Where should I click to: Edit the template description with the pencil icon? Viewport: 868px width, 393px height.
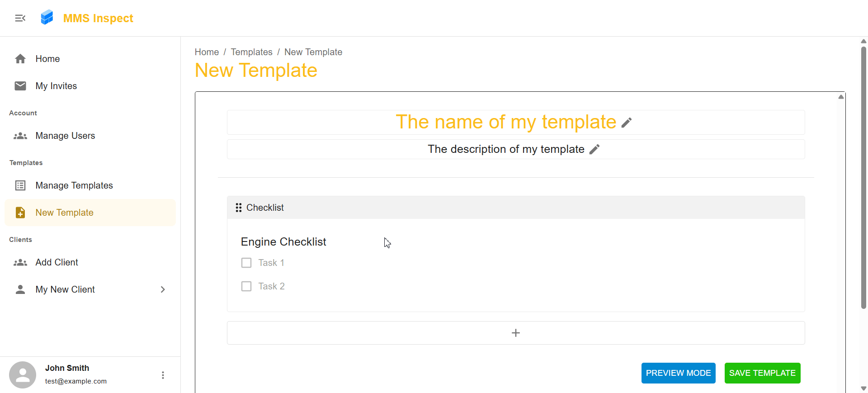[594, 149]
